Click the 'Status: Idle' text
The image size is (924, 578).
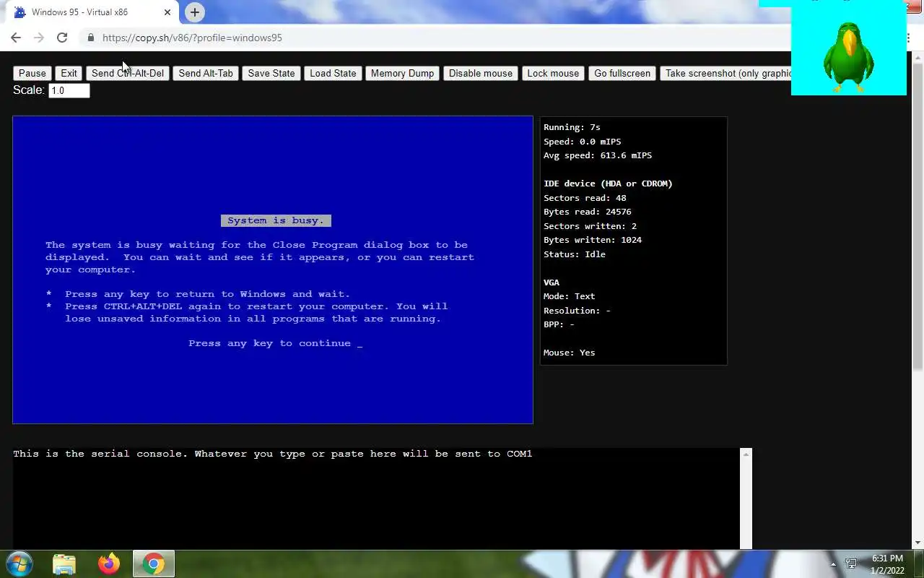pyautogui.click(x=575, y=254)
